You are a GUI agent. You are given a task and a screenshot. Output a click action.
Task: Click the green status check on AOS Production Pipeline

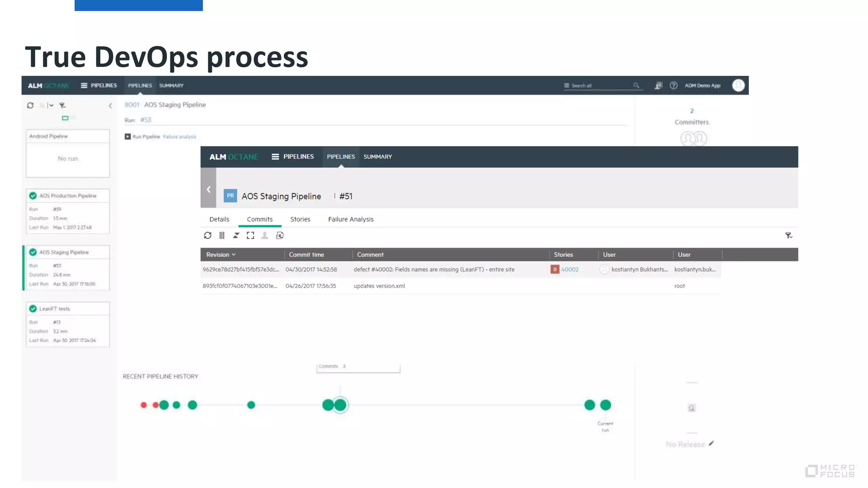[33, 196]
